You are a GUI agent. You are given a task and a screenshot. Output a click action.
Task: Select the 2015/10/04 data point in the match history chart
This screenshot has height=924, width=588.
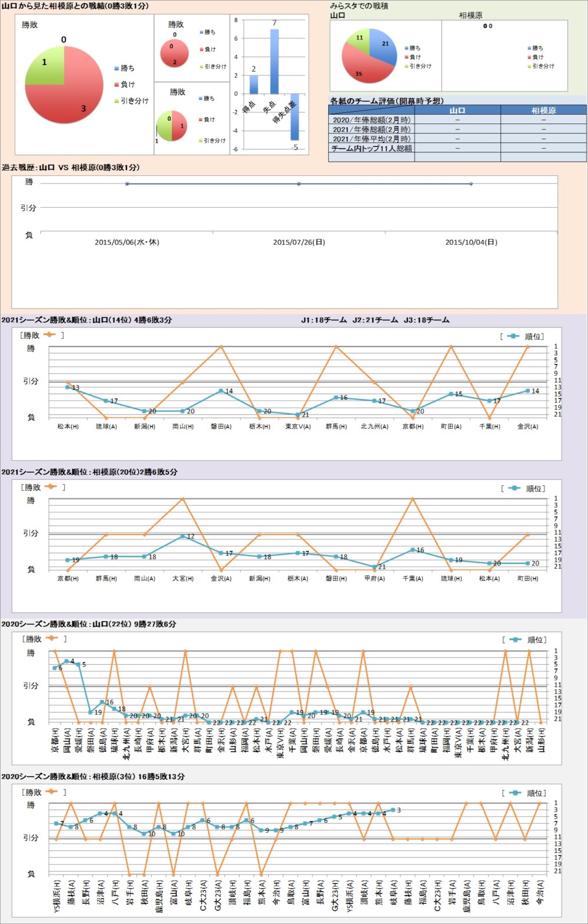pyautogui.click(x=471, y=184)
